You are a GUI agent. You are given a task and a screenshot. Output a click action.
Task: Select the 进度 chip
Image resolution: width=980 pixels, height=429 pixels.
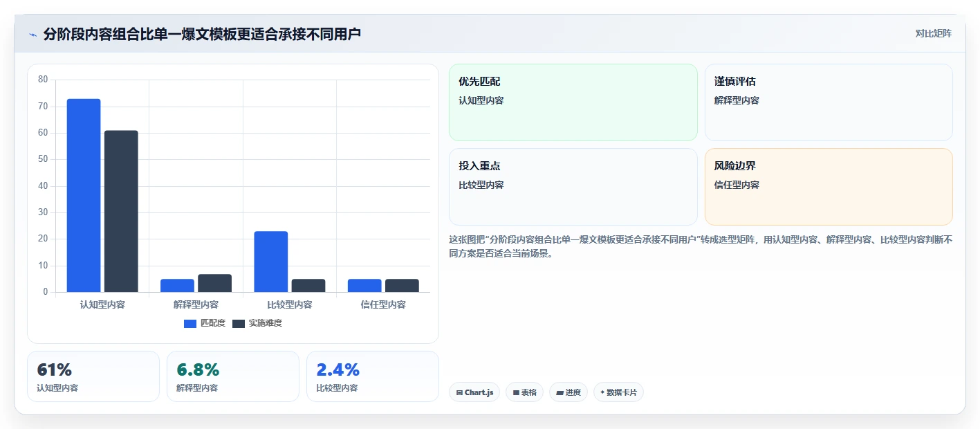[x=568, y=392]
